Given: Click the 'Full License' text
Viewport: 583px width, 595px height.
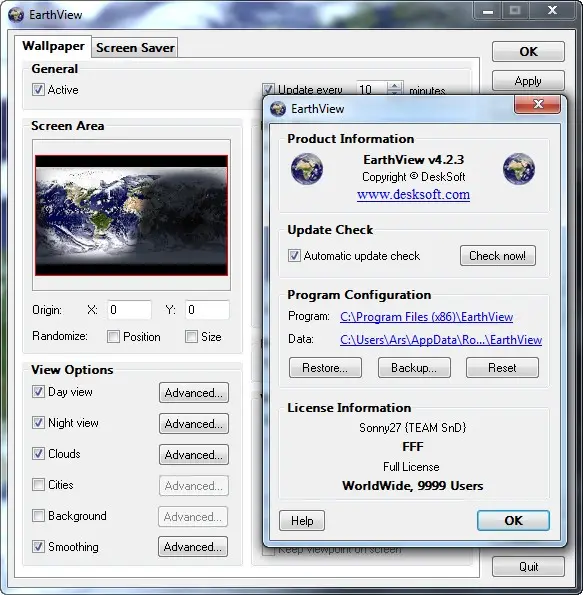Looking at the screenshot, I should coord(411,467).
